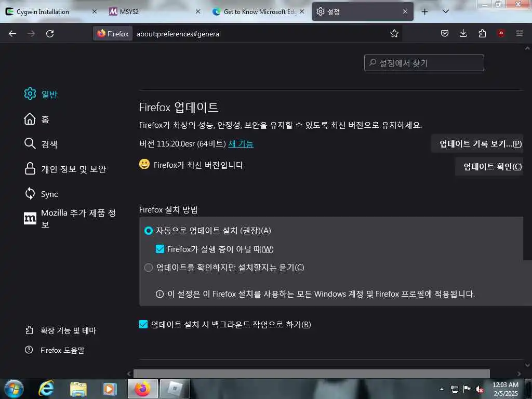Open the Roblox taskbar icon
This screenshot has height=399, width=532.
pos(175,389)
